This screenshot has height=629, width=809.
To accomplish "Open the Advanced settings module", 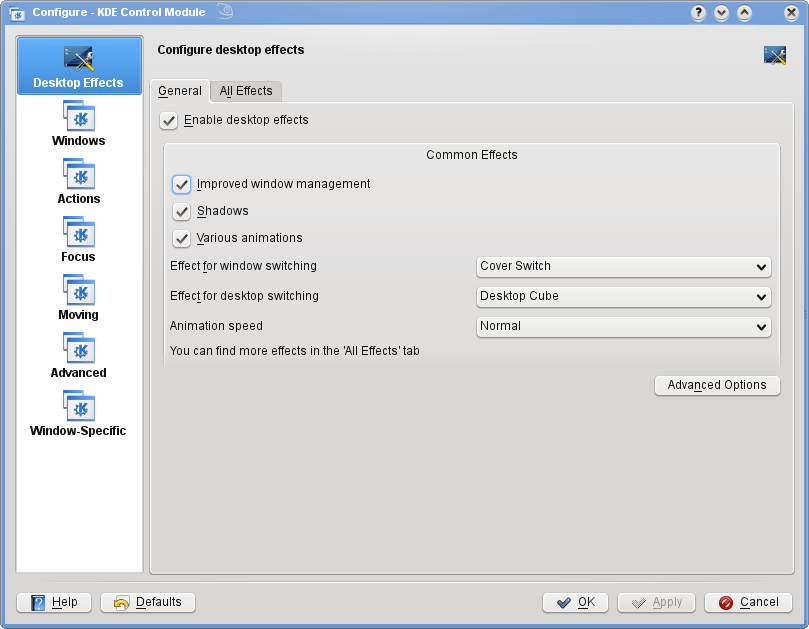I will pos(78,356).
